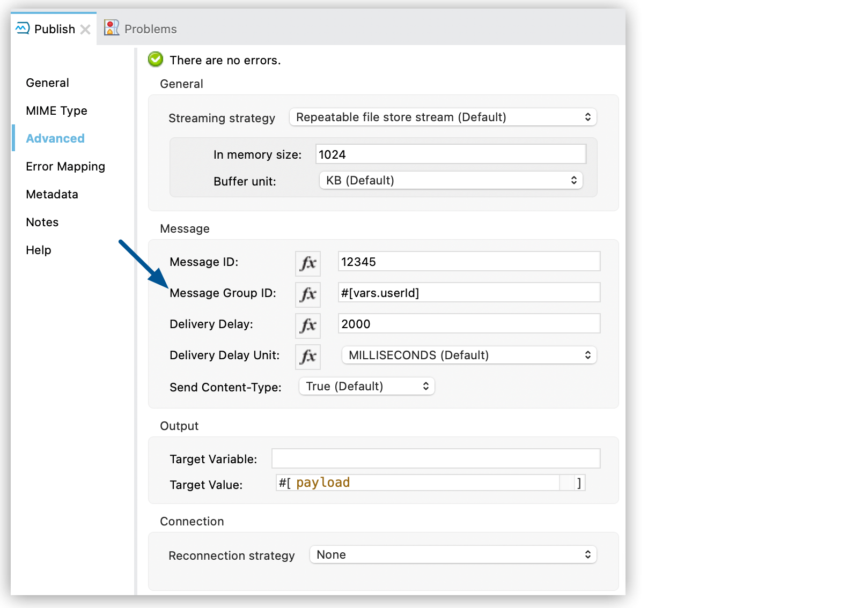Toggle expression mode for Message Group ID
868x608 pixels.
click(x=307, y=294)
